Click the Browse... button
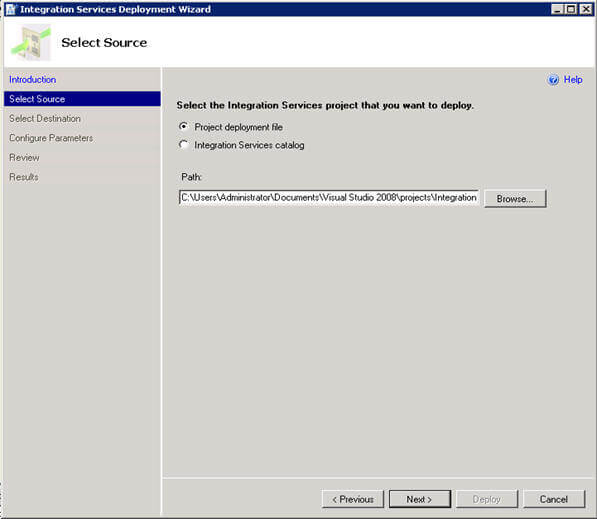597x519 pixels. (x=515, y=199)
